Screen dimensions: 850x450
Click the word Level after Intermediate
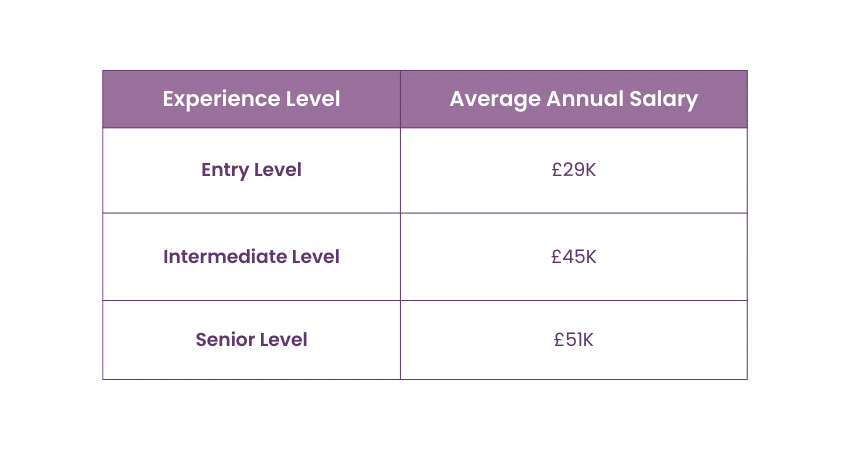click(x=316, y=257)
